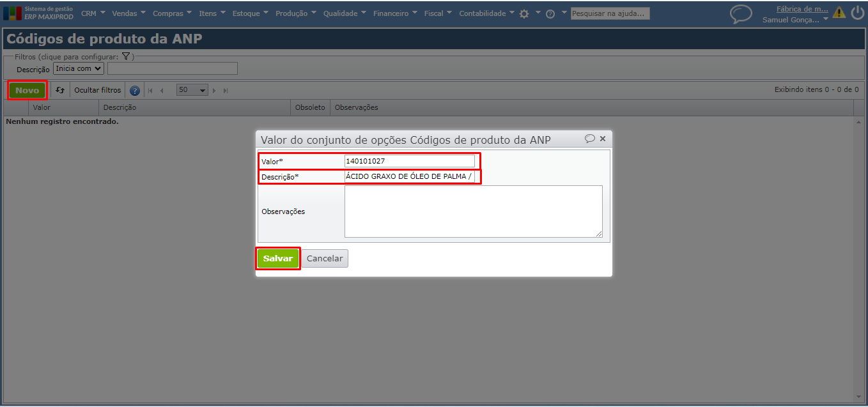Click the Cancelar button
This screenshot has width=868, height=407.
325,258
